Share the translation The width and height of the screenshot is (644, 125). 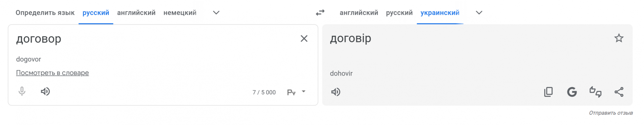(619, 92)
